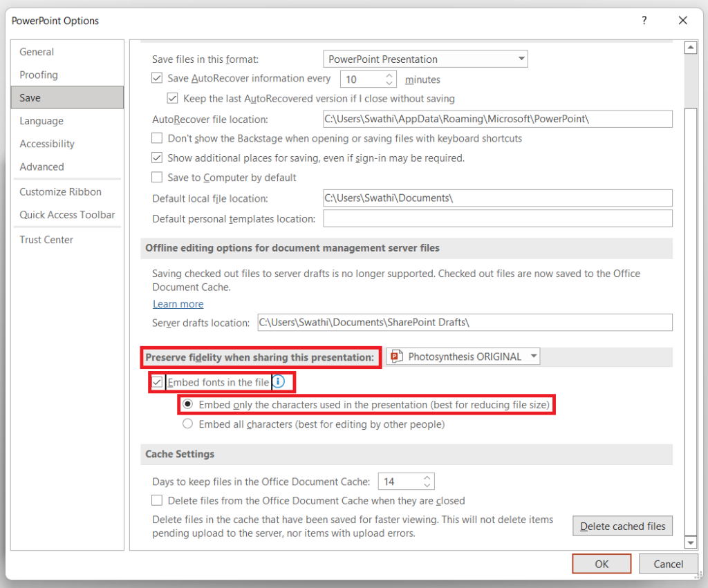Enable Delete files from Office Document Cache
This screenshot has height=588, width=708.
coord(157,500)
